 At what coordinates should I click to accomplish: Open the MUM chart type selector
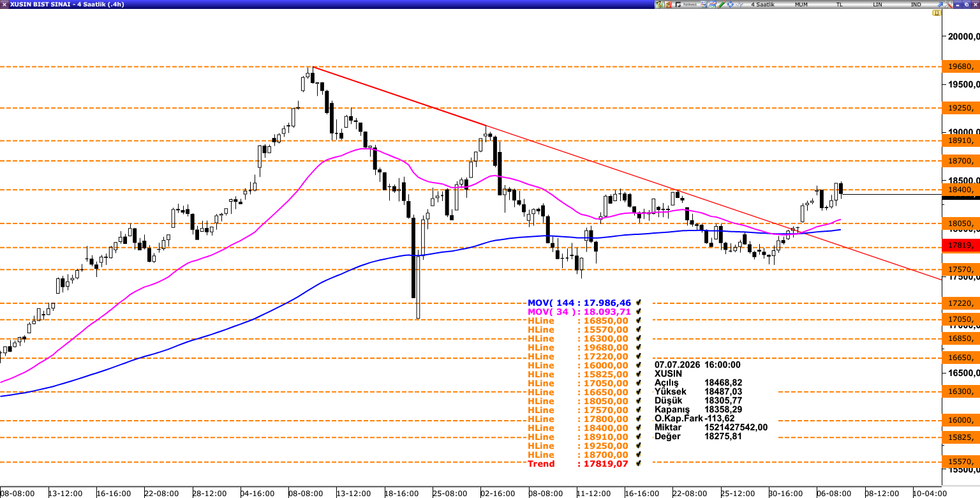point(801,4)
